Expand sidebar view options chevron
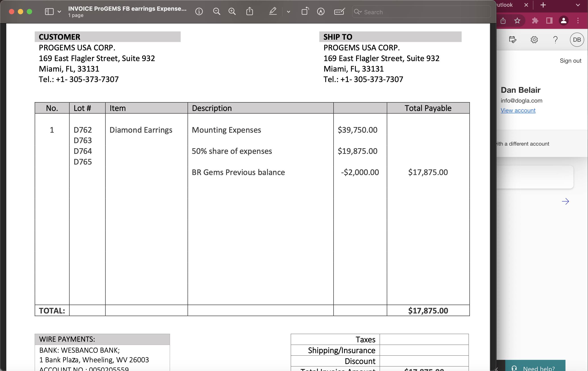 [59, 11]
